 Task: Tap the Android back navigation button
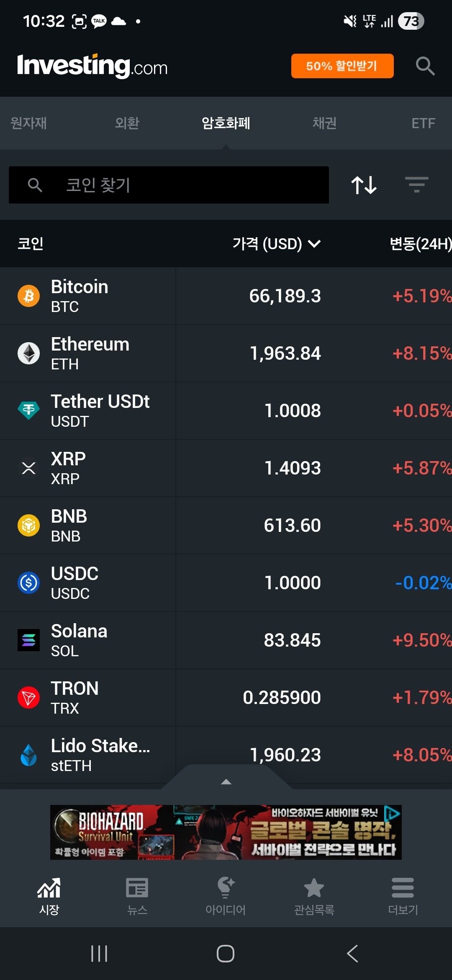pos(352,954)
